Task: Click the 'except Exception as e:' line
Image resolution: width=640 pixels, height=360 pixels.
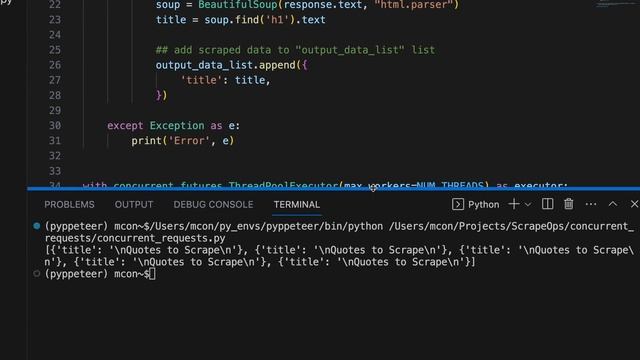Action: click(173, 126)
